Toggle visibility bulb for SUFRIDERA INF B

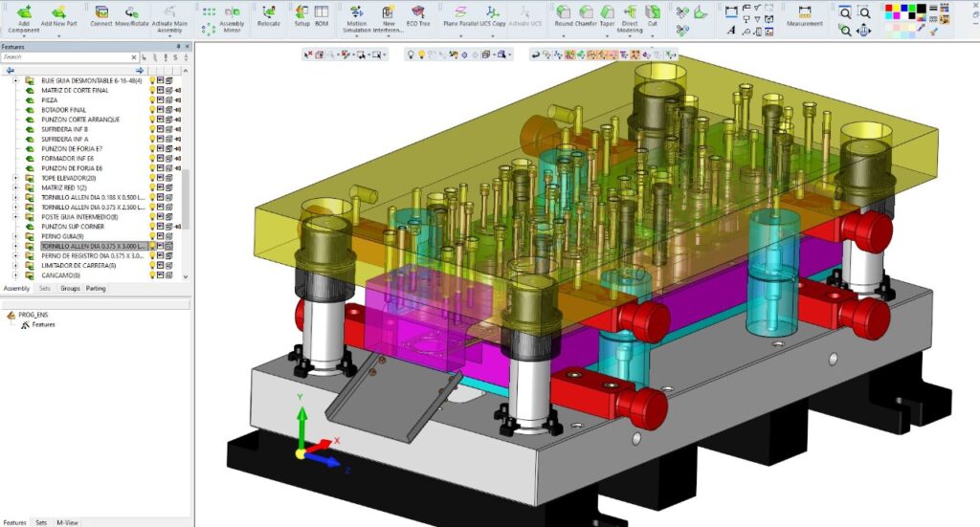152,128
